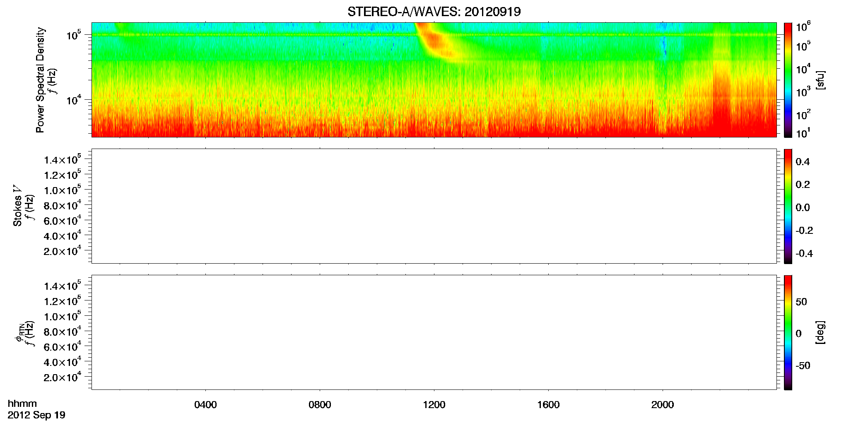Click the "1200" time axis label
Screen dimensions: 868x447
(434, 405)
